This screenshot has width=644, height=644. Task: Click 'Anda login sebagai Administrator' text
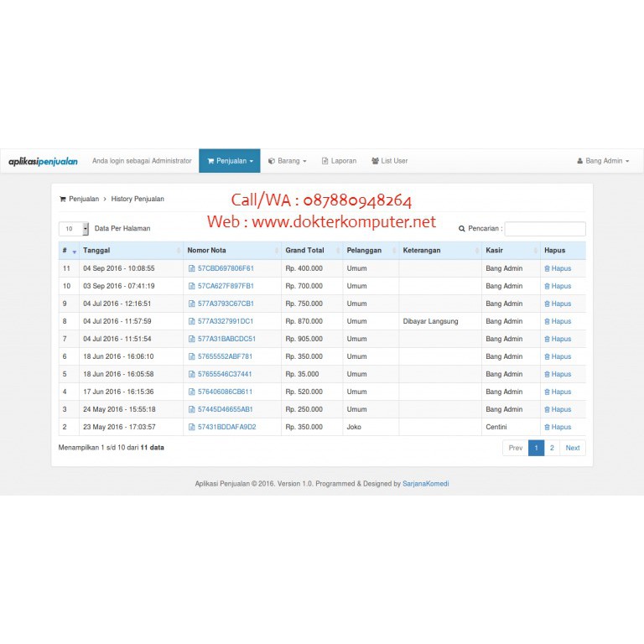(x=142, y=161)
